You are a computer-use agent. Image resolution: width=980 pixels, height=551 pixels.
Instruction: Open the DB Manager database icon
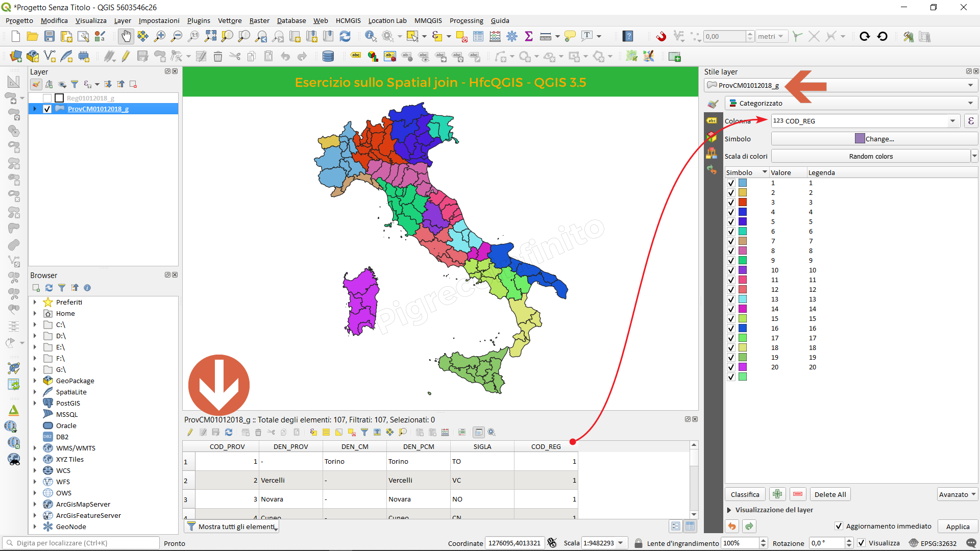tap(328, 57)
